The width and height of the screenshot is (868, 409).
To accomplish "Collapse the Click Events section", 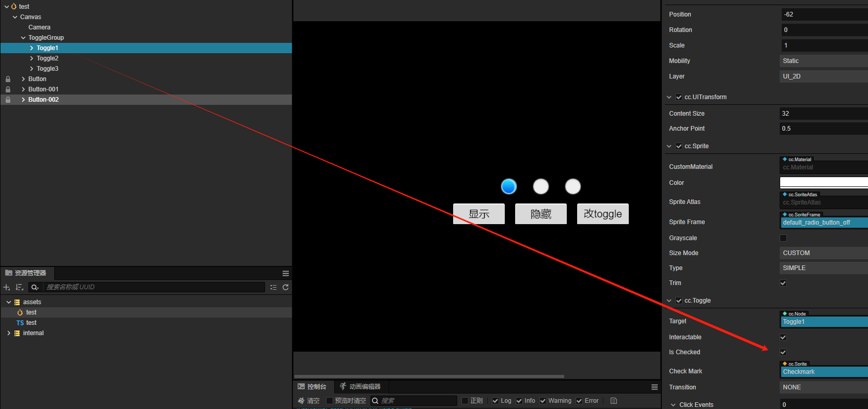I will pos(673,405).
